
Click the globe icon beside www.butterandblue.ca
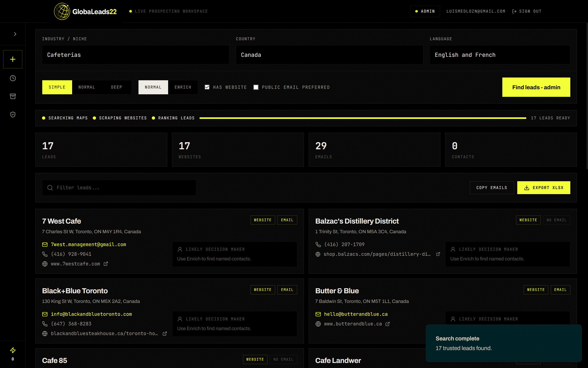(x=318, y=324)
